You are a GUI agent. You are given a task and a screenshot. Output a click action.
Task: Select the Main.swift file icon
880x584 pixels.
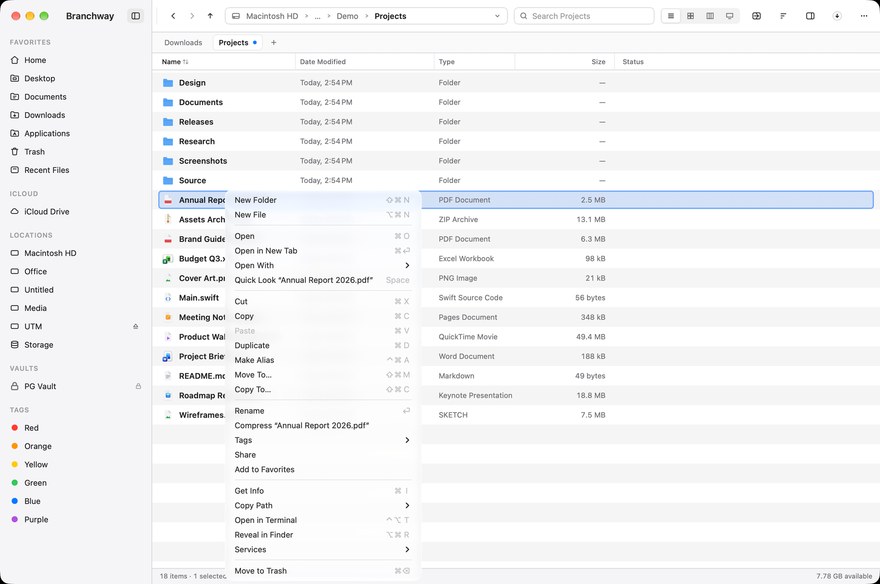[x=167, y=298]
